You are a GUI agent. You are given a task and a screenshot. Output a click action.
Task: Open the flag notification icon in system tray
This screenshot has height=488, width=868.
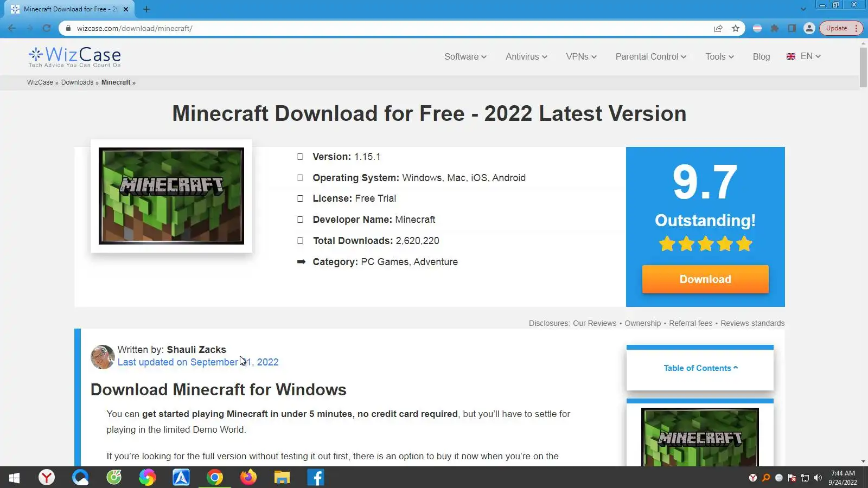(x=792, y=478)
